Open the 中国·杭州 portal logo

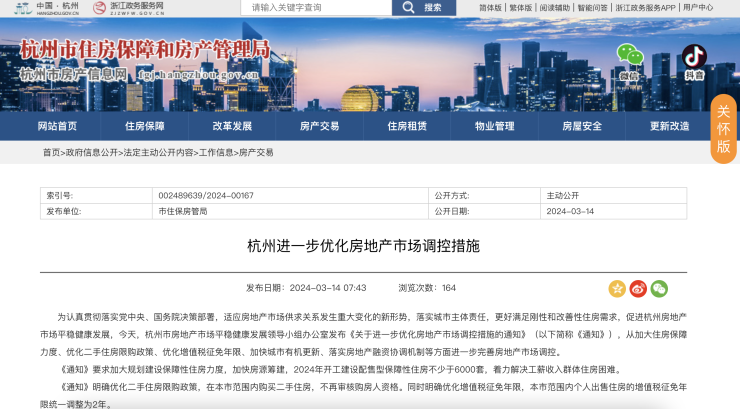pyautogui.click(x=46, y=8)
